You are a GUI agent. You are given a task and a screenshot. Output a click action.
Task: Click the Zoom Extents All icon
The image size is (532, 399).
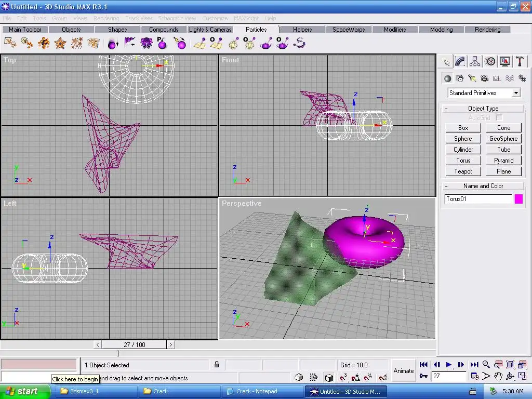pyautogui.click(x=522, y=364)
